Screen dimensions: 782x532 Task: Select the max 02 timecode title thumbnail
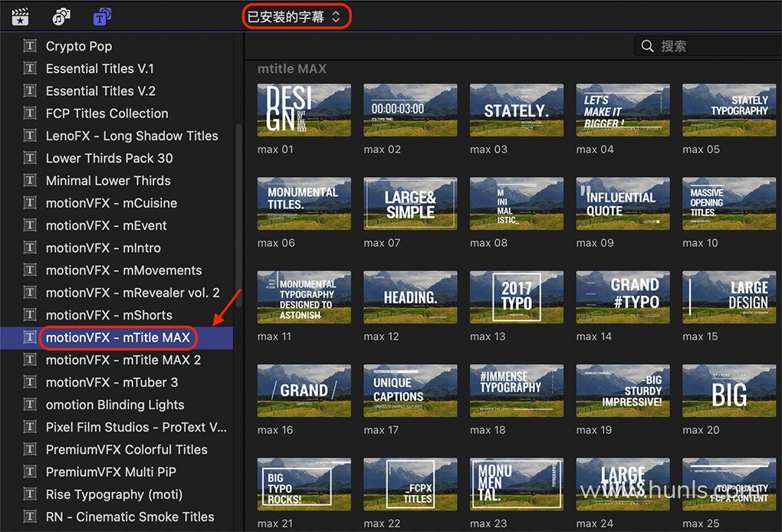(x=410, y=110)
